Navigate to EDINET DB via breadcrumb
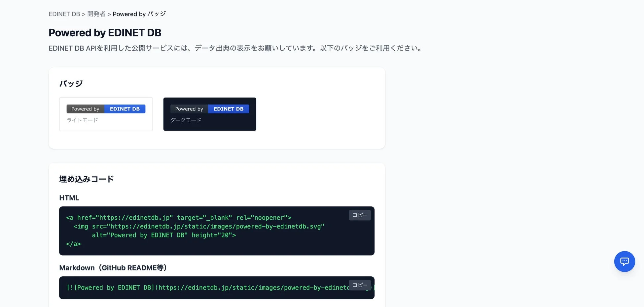 [64, 14]
